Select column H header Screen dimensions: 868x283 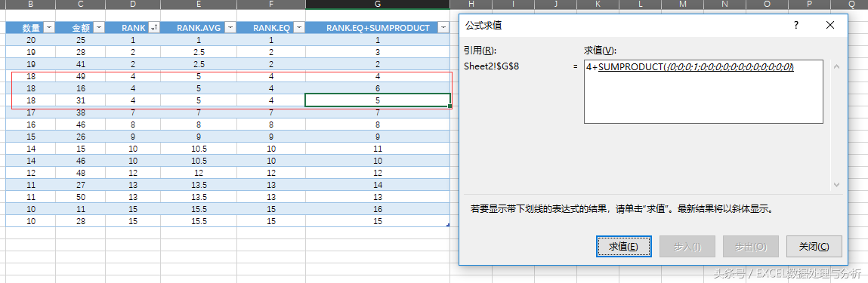coord(471,5)
